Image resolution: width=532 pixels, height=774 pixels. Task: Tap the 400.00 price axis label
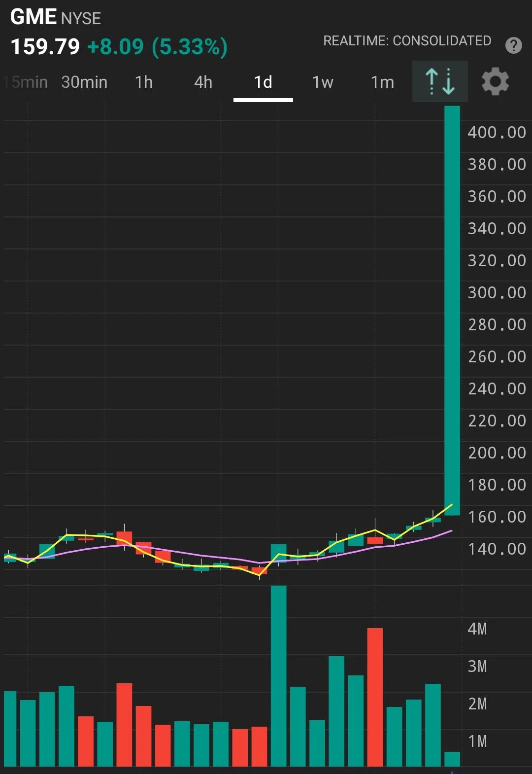(x=497, y=132)
